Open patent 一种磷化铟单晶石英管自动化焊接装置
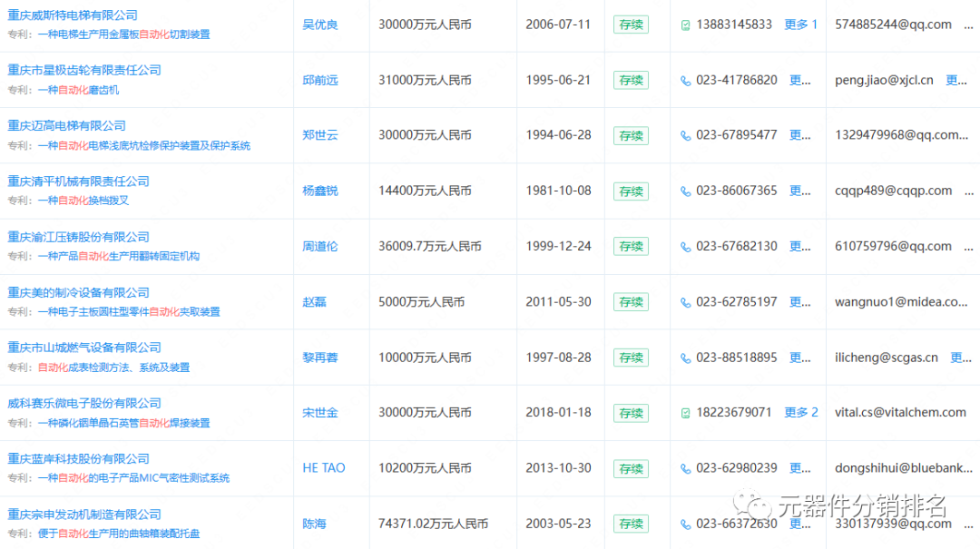 pyautogui.click(x=123, y=423)
